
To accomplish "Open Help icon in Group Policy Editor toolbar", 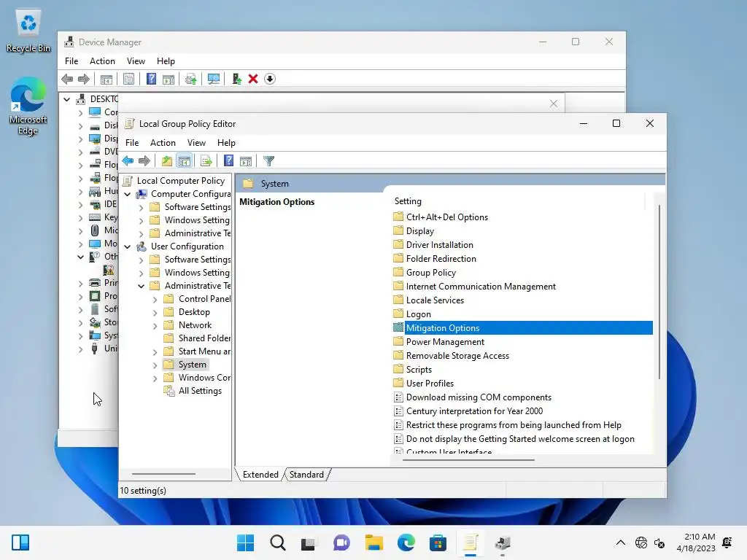I will pos(228,161).
